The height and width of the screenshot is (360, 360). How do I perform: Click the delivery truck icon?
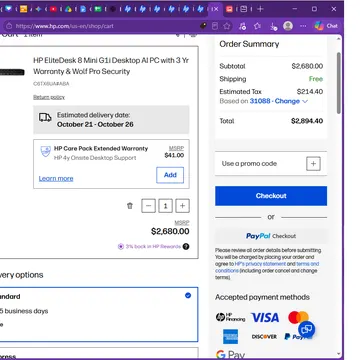(x=45, y=117)
